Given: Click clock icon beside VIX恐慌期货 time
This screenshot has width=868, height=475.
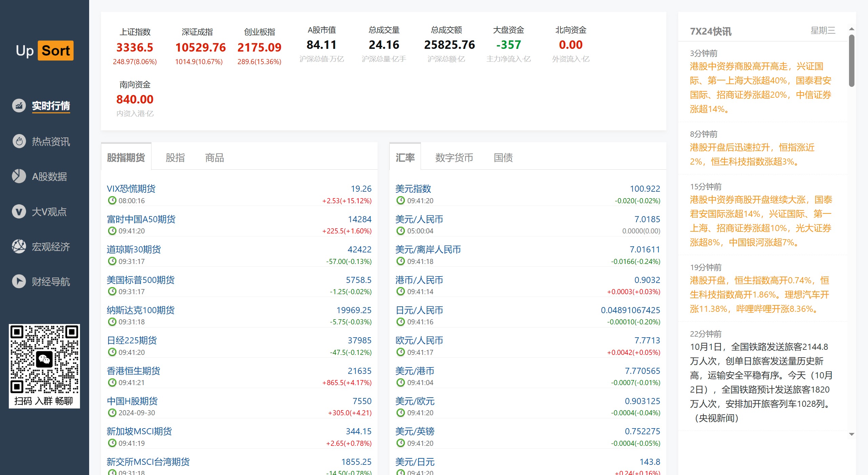Looking at the screenshot, I should (112, 201).
